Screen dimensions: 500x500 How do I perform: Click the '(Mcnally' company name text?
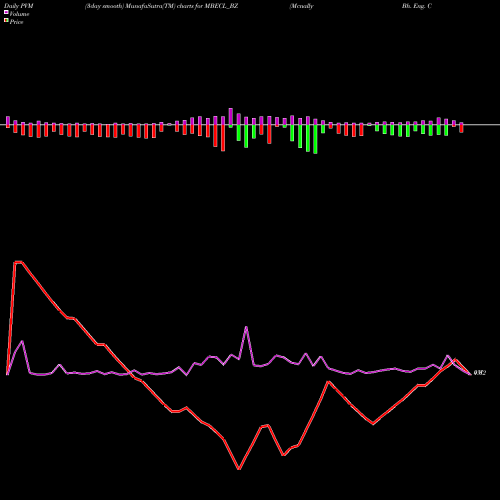pyautogui.click(x=302, y=6)
